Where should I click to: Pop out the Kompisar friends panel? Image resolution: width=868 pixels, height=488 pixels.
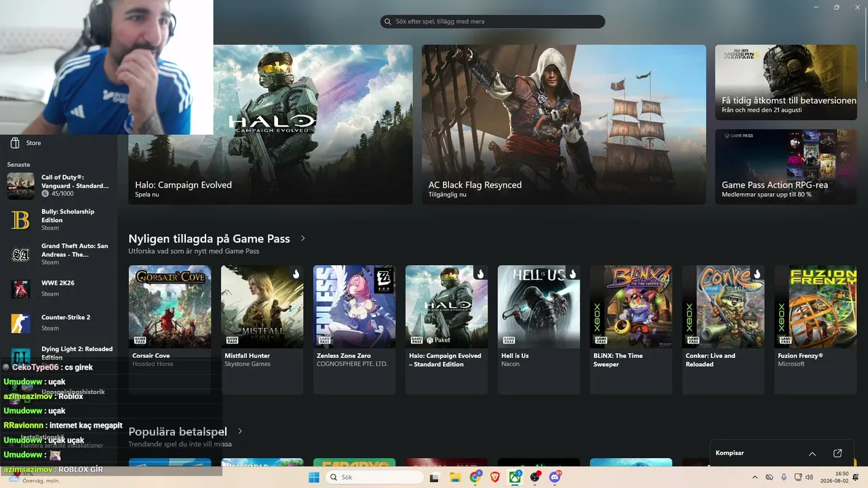tap(837, 453)
